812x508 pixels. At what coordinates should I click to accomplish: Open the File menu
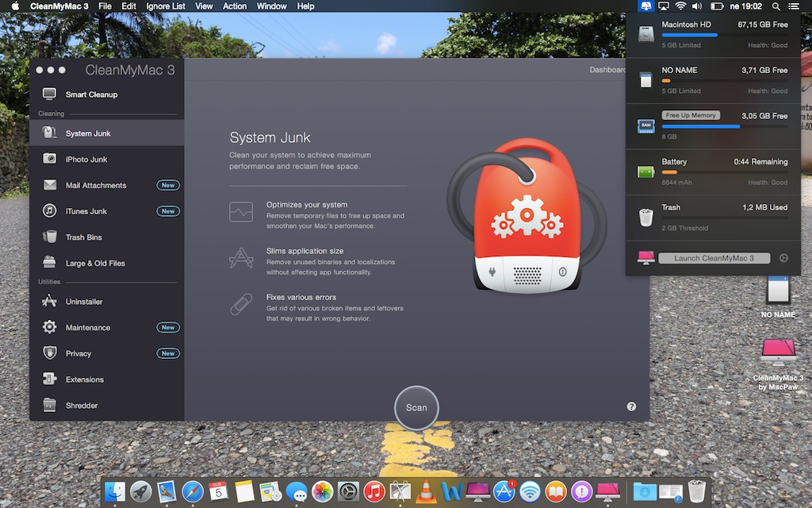coord(105,6)
